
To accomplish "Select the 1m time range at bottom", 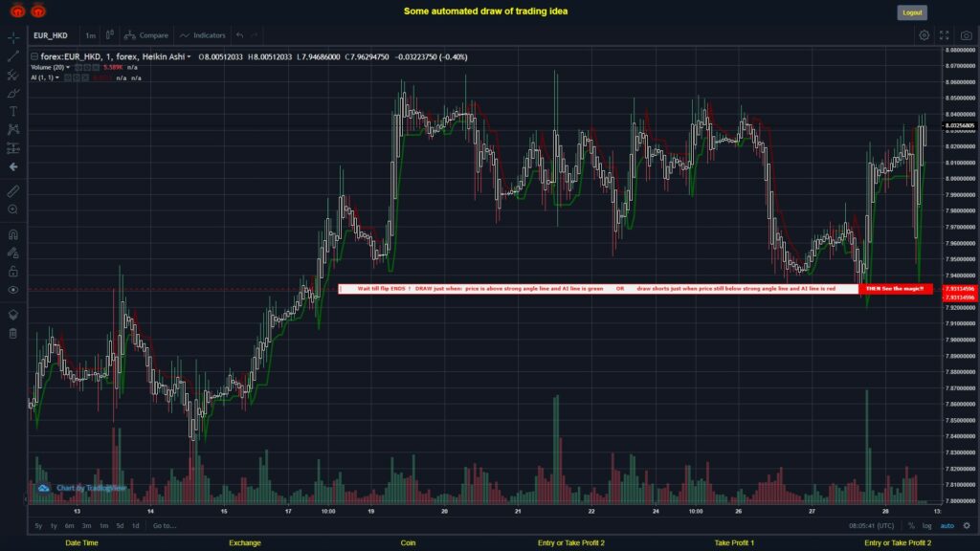I will [x=103, y=526].
